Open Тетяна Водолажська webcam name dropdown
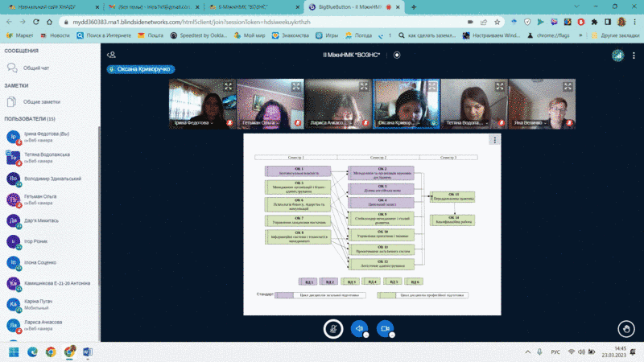644x362 pixels. tap(467, 123)
